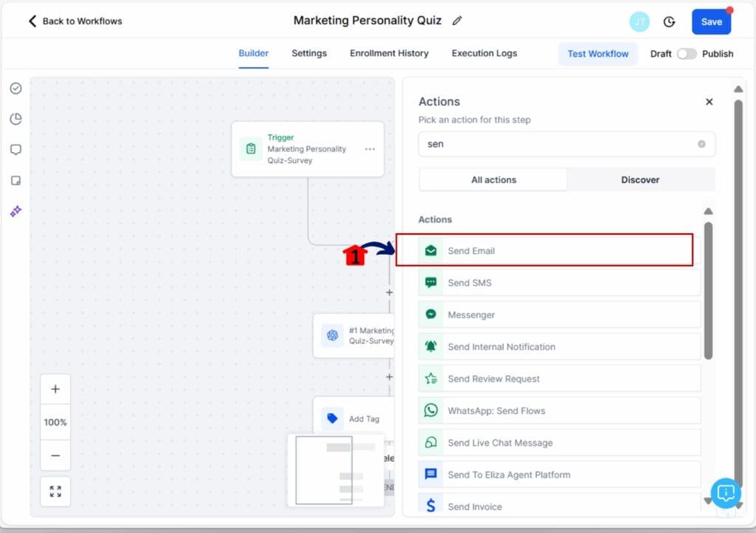Toggle the Draft/Publish switch

[687, 54]
